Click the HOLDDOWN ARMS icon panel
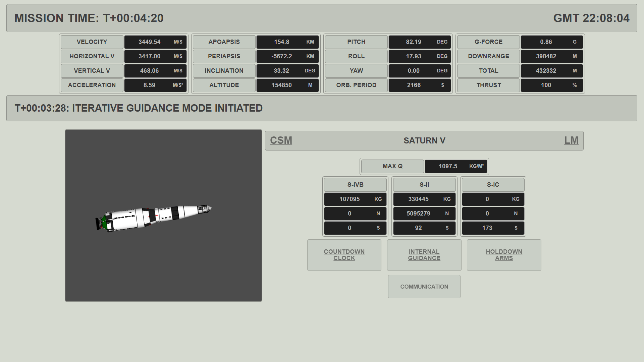Viewport: 644px width, 362px height. (x=504, y=255)
